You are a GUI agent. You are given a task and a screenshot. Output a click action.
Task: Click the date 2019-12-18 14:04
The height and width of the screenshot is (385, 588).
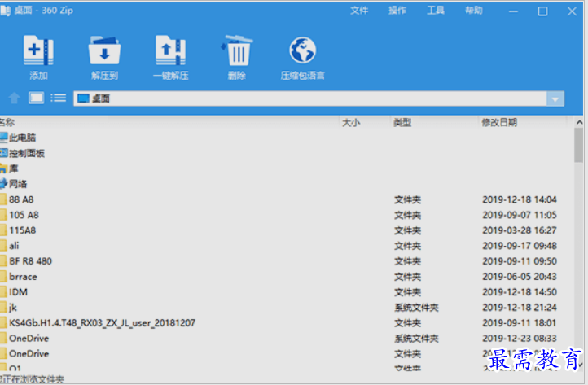click(520, 199)
